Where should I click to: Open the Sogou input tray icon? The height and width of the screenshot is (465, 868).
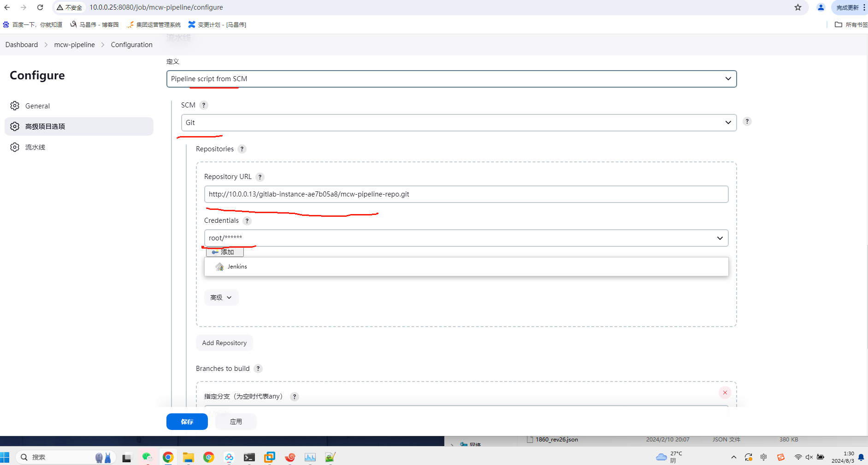coord(780,457)
